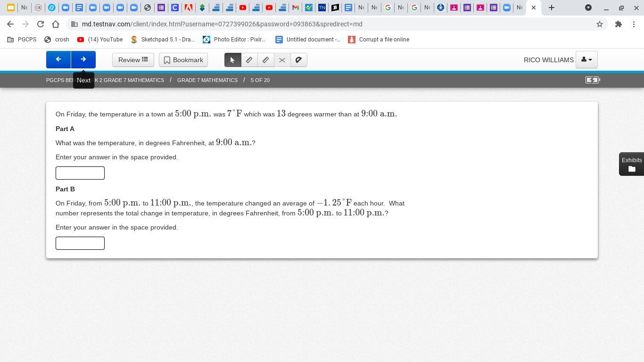Open the Exhibits side panel
Image resolution: width=644 pixels, height=362 pixels.
click(632, 164)
